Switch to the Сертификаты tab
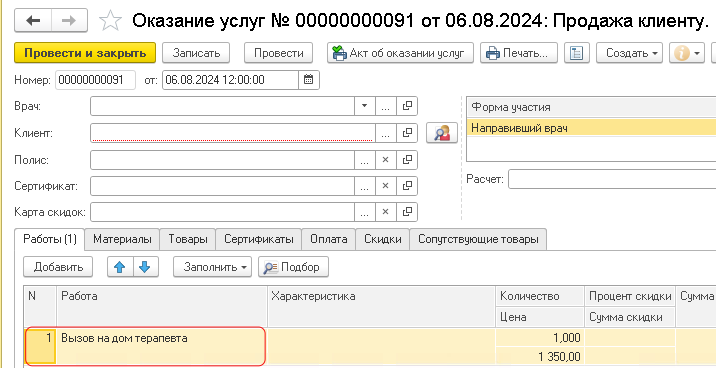 click(x=258, y=239)
